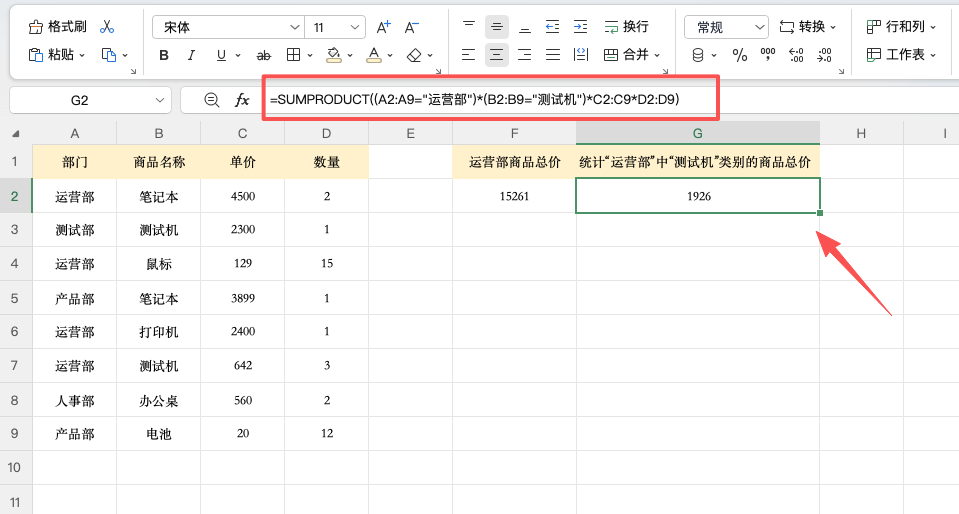Apply the fill color bucket

(334, 56)
